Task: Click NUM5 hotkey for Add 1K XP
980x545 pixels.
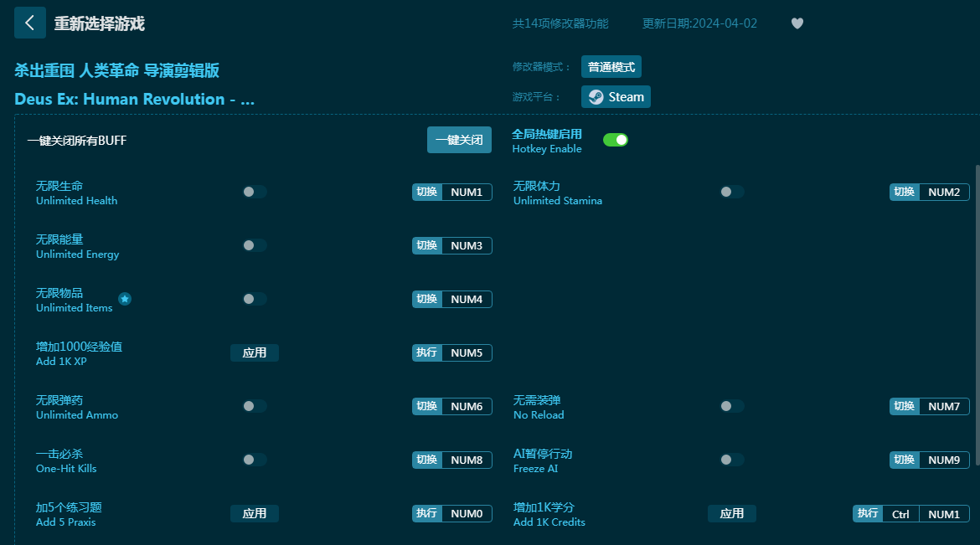Action: pyautogui.click(x=467, y=352)
